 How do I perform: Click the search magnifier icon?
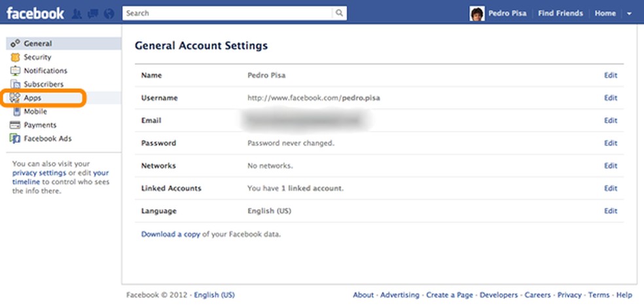(x=339, y=13)
